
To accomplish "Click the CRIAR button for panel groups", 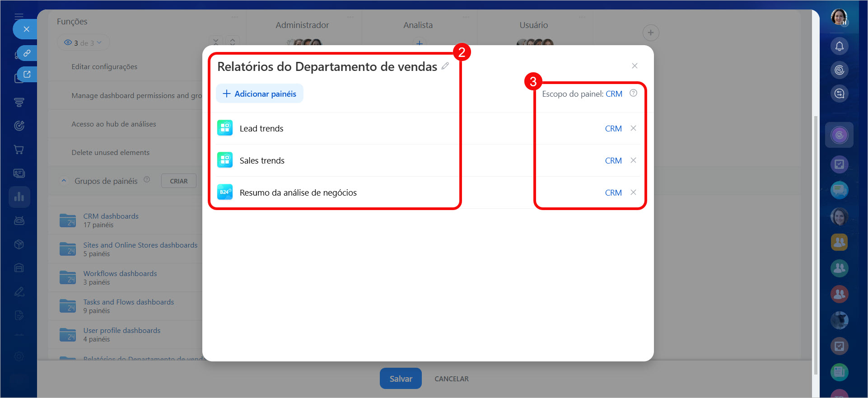I will tap(178, 181).
